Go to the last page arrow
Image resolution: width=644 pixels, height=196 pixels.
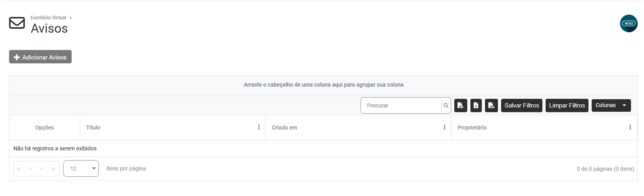pyautogui.click(x=53, y=169)
